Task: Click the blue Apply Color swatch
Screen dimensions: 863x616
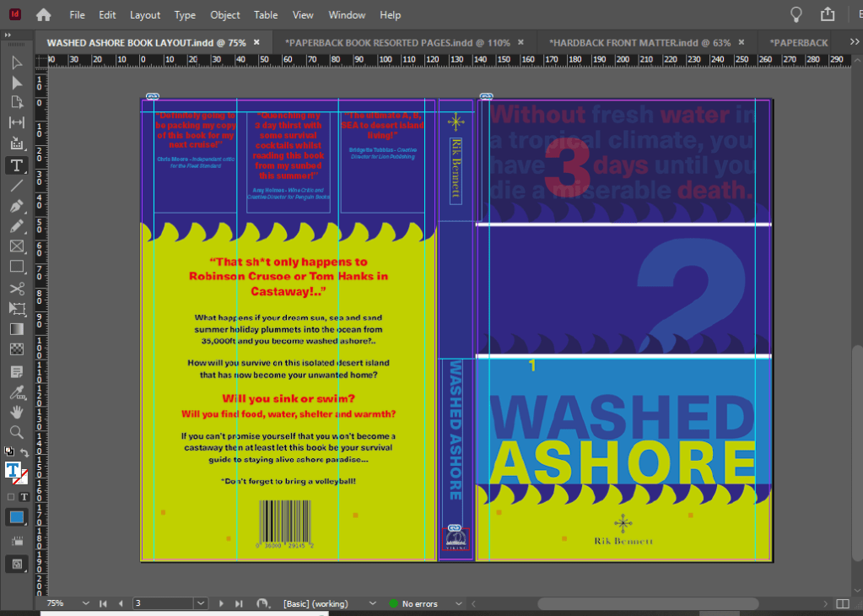Action: (17, 517)
